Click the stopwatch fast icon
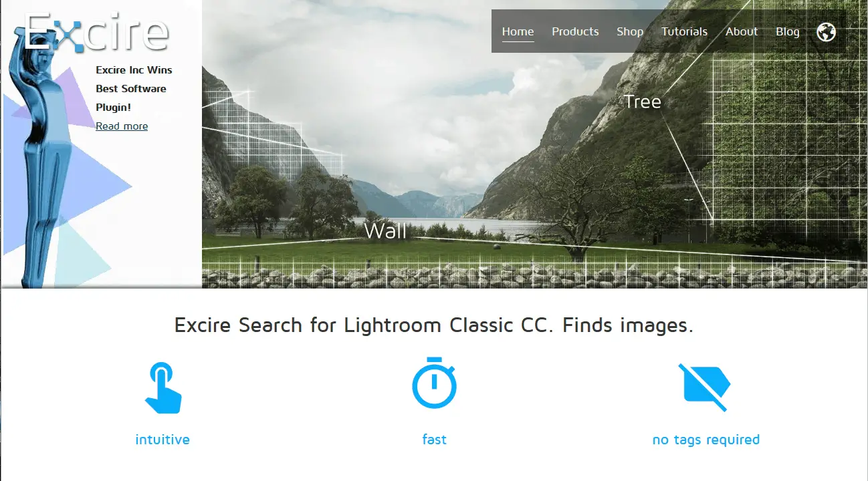868x481 pixels. (434, 383)
